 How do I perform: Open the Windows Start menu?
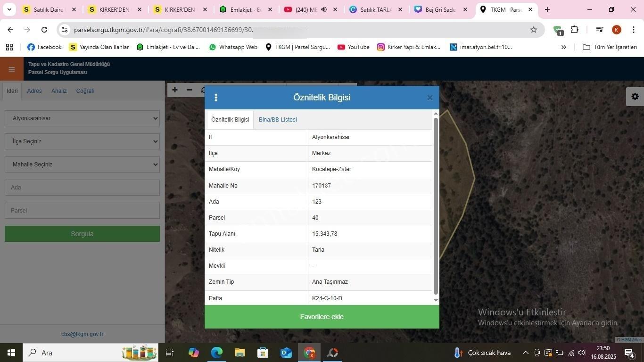click(x=11, y=353)
